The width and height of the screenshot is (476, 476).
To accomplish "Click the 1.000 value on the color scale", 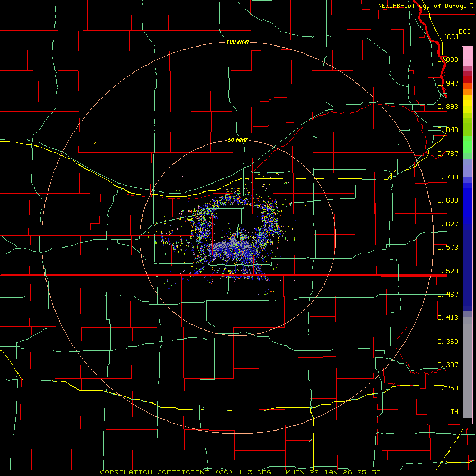I will 448,59.
